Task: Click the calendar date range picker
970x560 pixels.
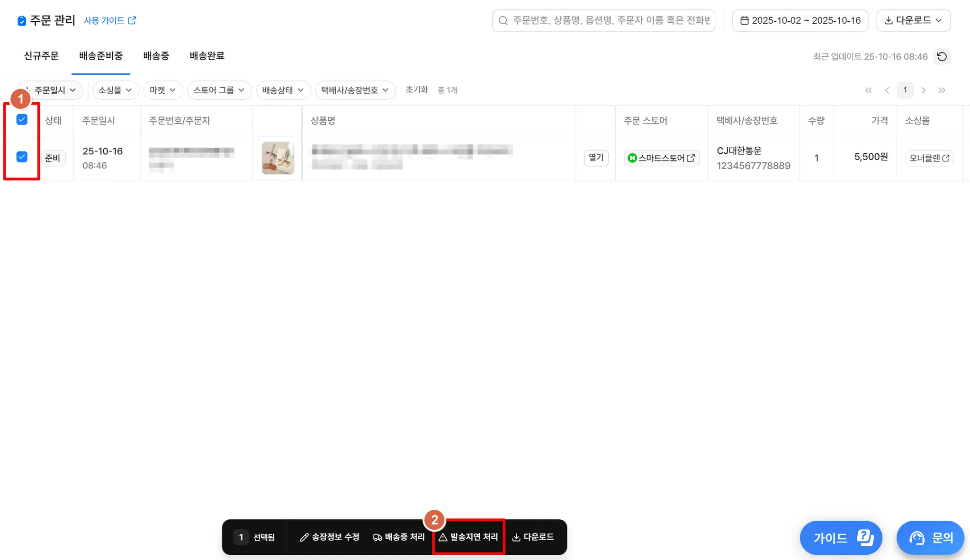Action: pos(800,20)
